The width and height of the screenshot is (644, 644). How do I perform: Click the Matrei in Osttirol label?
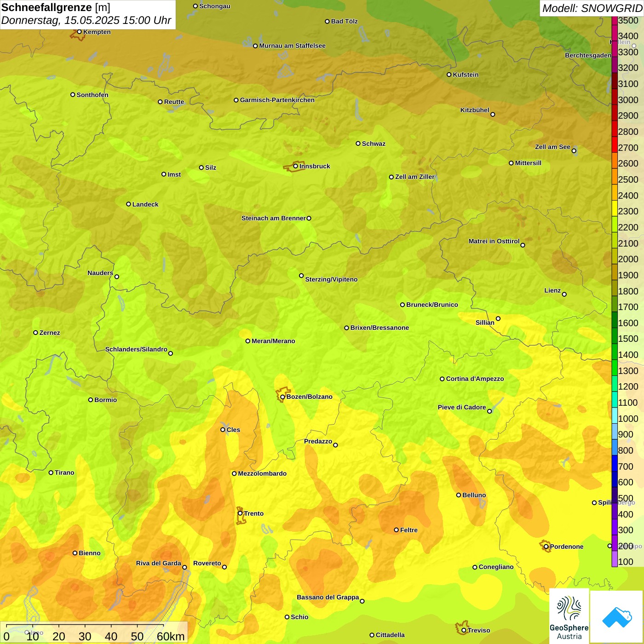[x=494, y=241]
